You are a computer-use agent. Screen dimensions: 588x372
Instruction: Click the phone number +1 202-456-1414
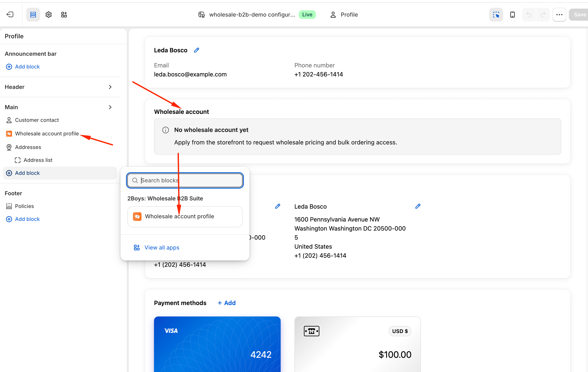[x=319, y=74]
